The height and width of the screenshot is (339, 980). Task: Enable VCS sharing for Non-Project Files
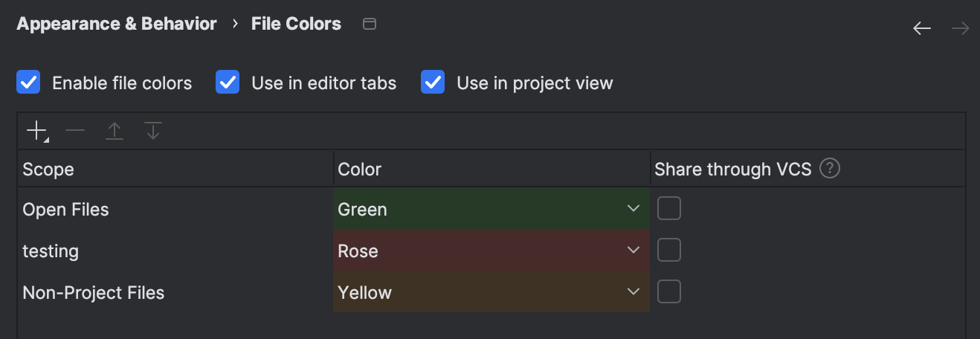click(x=669, y=292)
